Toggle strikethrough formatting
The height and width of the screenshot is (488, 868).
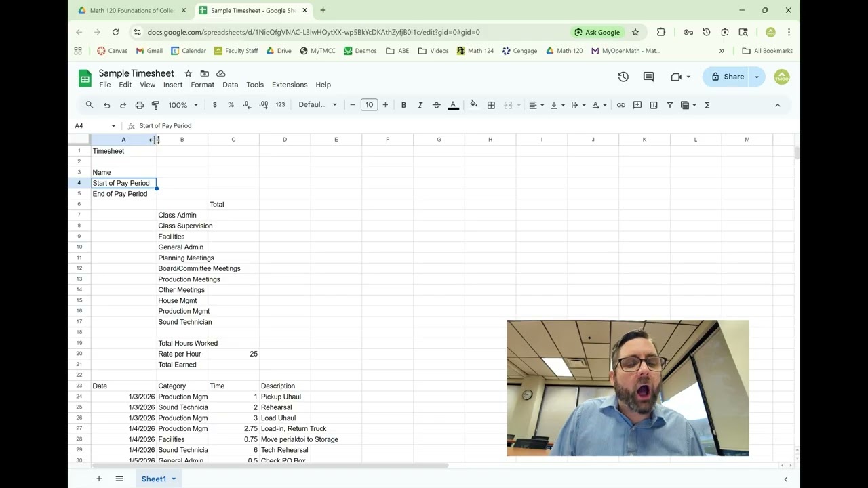coord(436,105)
